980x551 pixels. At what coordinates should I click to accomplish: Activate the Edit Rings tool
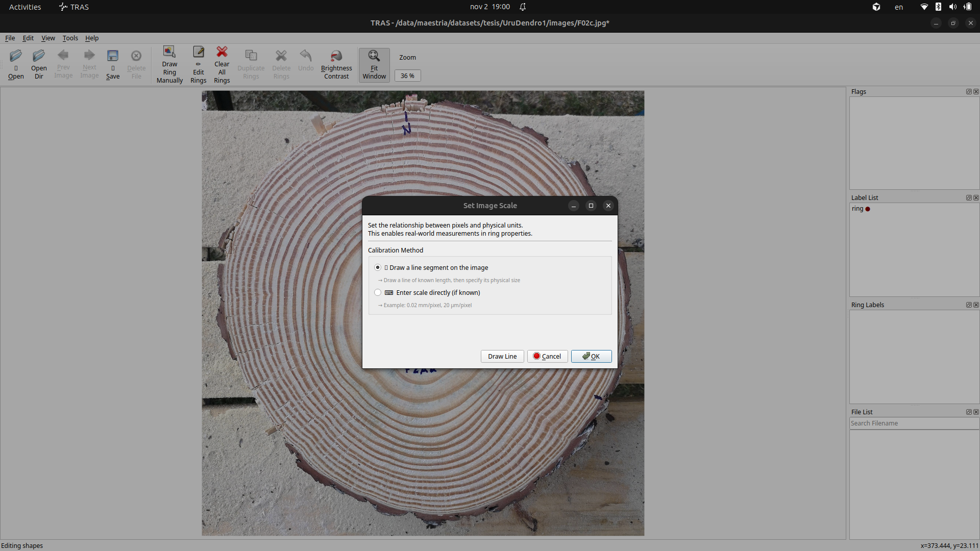(199, 52)
